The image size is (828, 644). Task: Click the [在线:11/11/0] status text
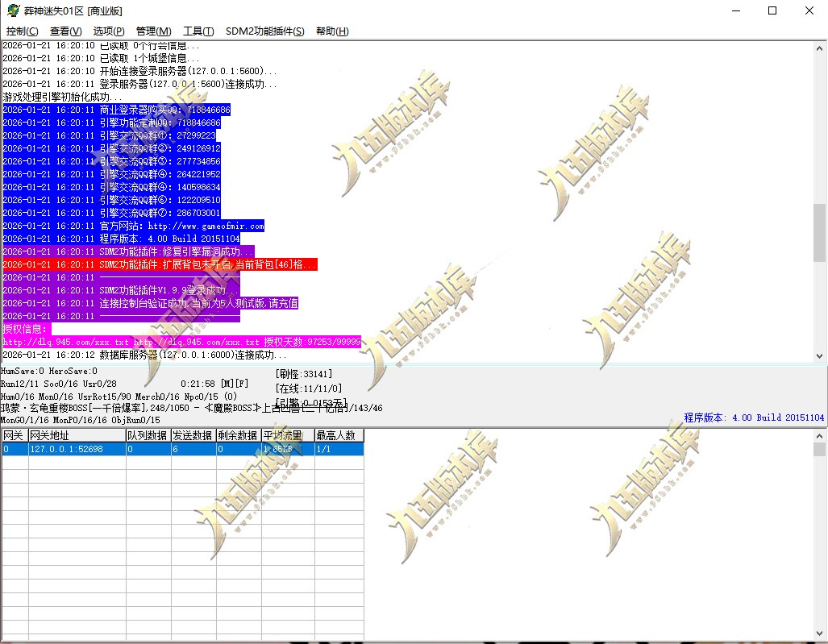pos(309,389)
